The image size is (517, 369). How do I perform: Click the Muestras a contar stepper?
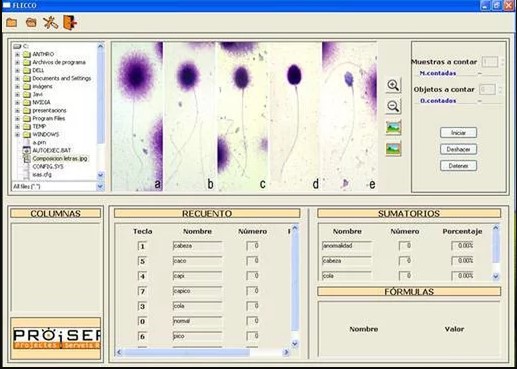click(x=502, y=62)
